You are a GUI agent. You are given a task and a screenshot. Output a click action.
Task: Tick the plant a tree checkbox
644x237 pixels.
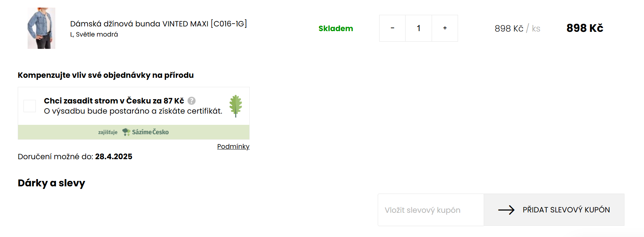[x=30, y=106]
